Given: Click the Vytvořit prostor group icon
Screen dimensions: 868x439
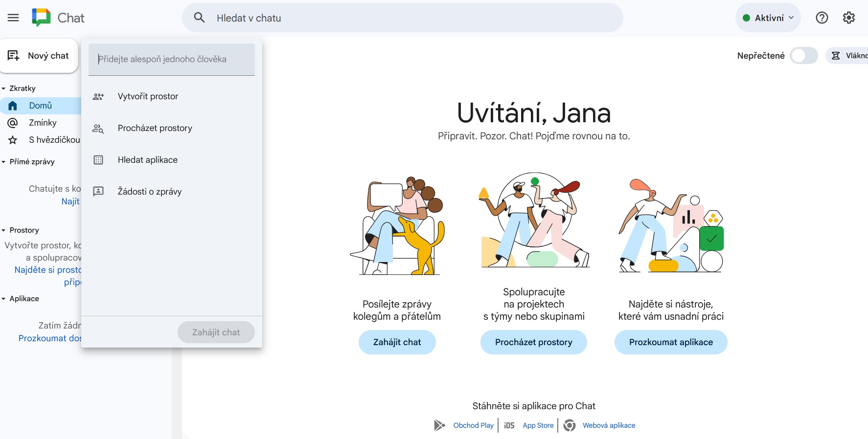Looking at the screenshot, I should (98, 97).
